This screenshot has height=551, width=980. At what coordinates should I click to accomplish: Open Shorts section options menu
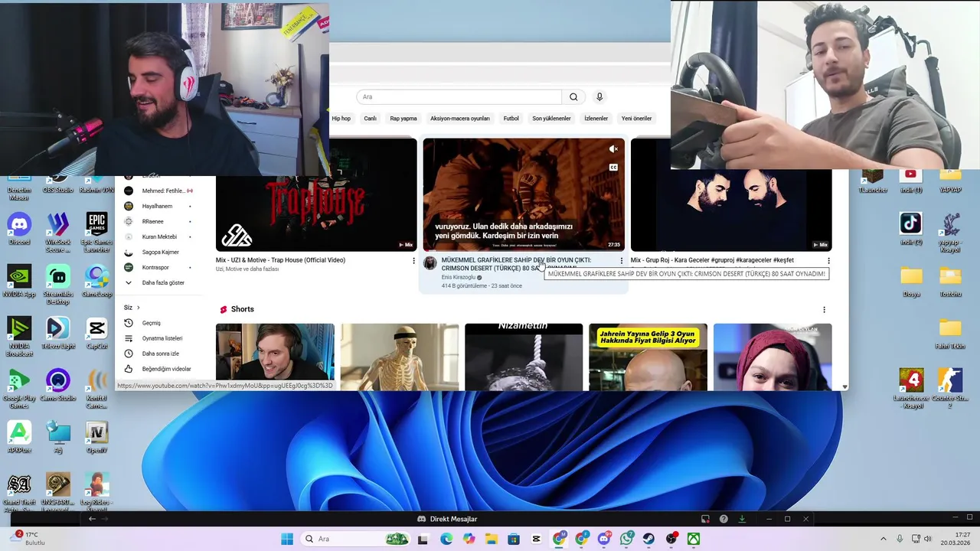tap(824, 310)
